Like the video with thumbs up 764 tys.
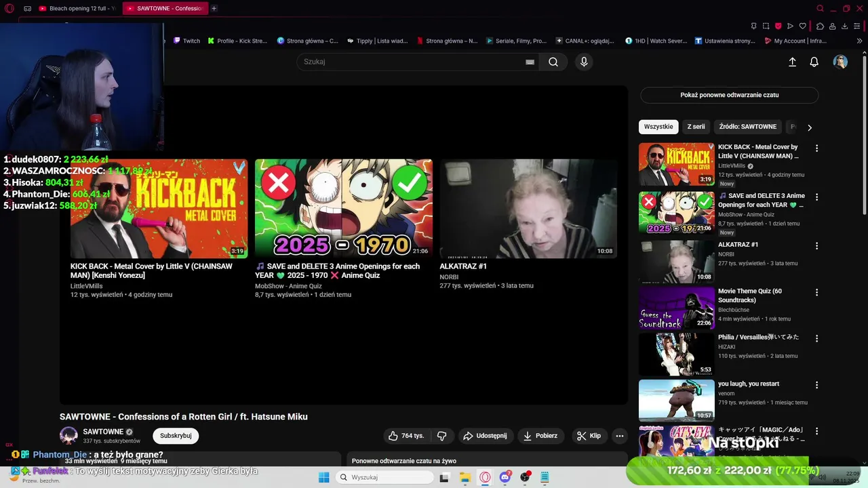The height and width of the screenshot is (488, 868). click(x=406, y=436)
